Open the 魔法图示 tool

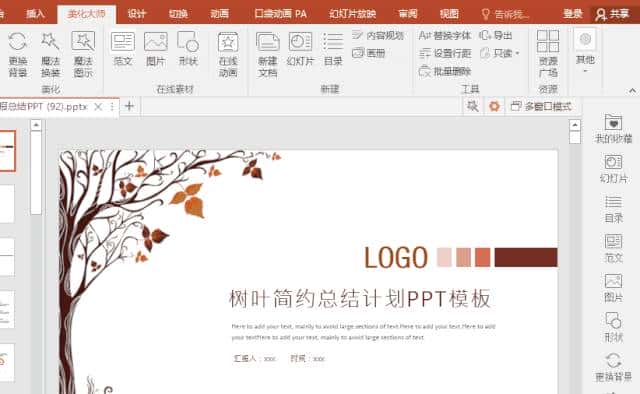click(x=83, y=54)
